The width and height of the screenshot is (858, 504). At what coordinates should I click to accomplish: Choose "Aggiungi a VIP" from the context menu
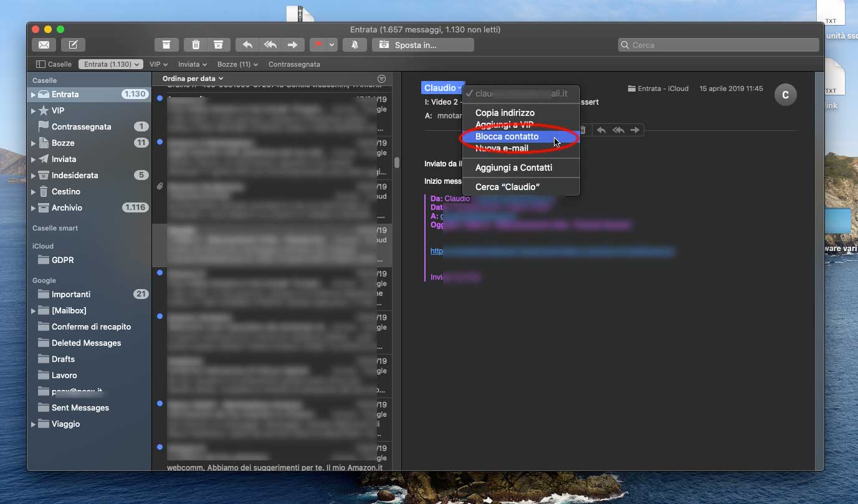[x=521, y=125]
